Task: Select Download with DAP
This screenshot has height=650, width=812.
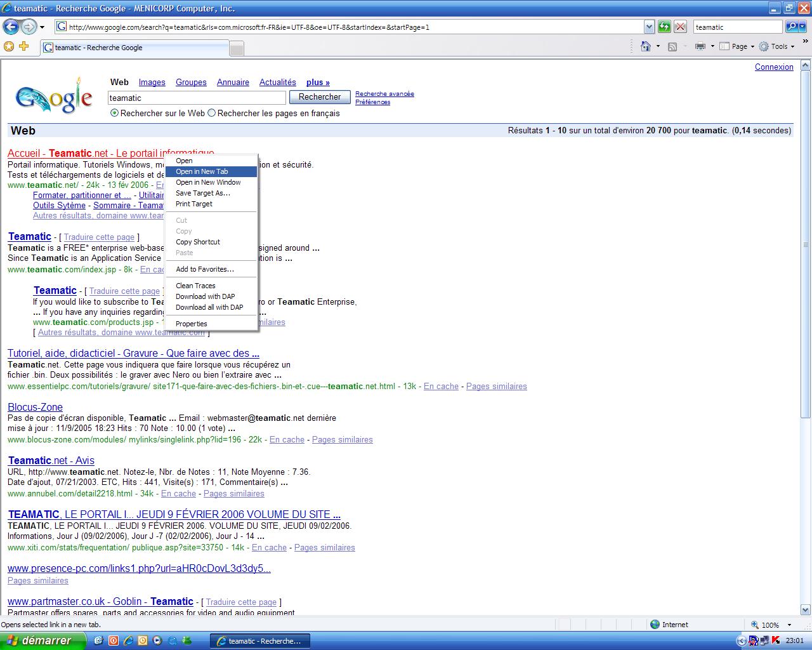Action: click(x=211, y=296)
